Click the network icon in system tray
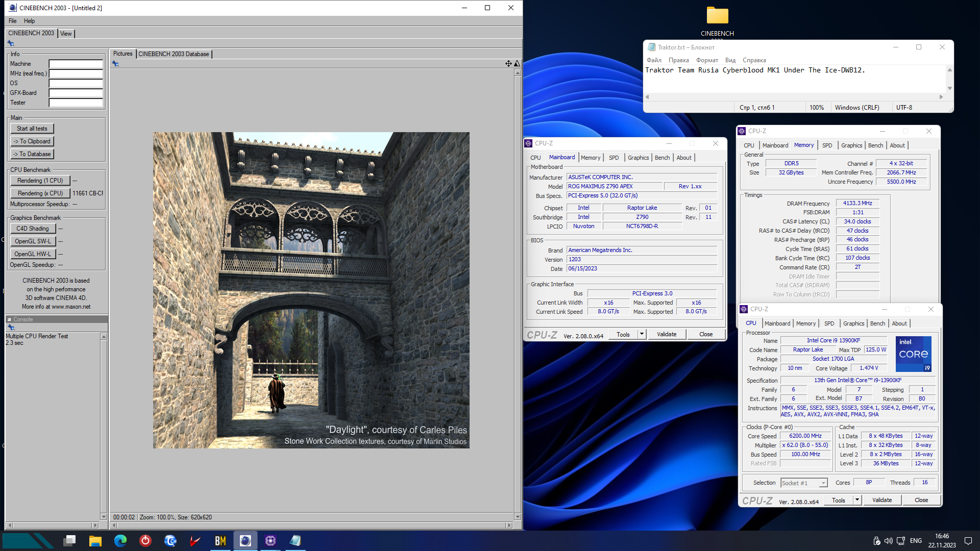This screenshot has height=551, width=980. (901, 541)
